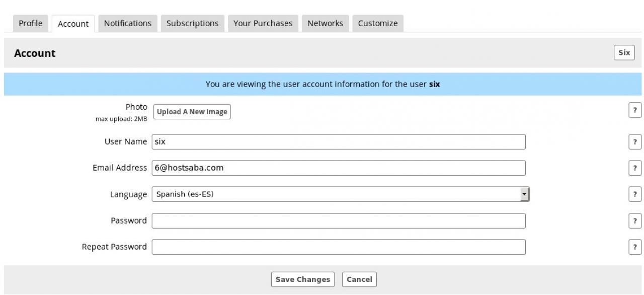This screenshot has height=295, width=644.
Task: Click the help icon beside Password field
Action: tap(635, 220)
